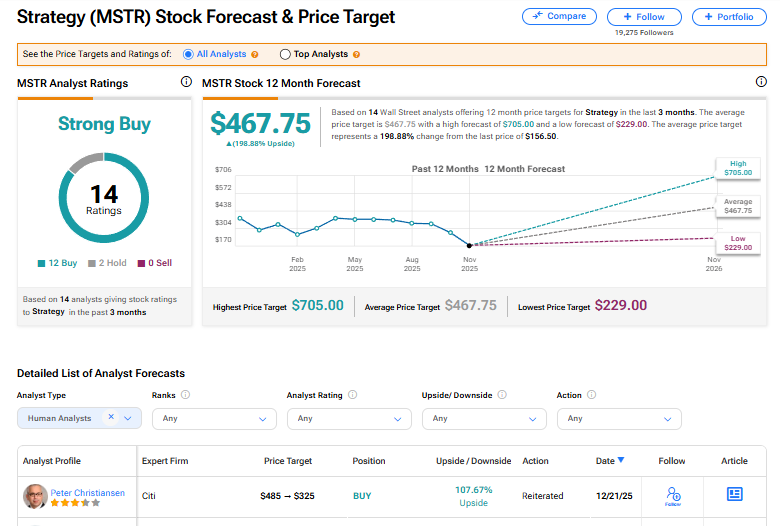Click info icon beside MSTR Analyst Ratings
The image size is (780, 526).
pos(186,83)
